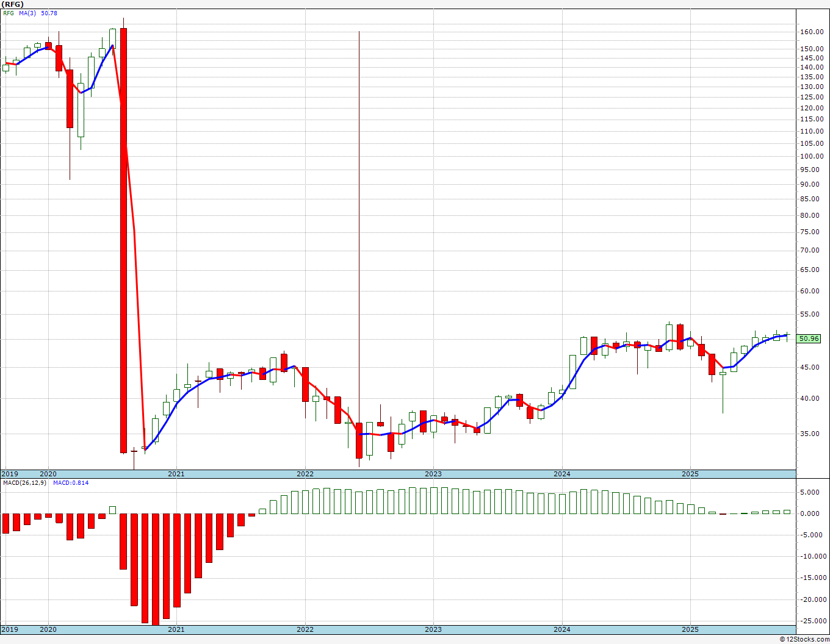This screenshot has height=644, width=830.
Task: Click 2020 on the price chart timeline
Action: (x=48, y=474)
